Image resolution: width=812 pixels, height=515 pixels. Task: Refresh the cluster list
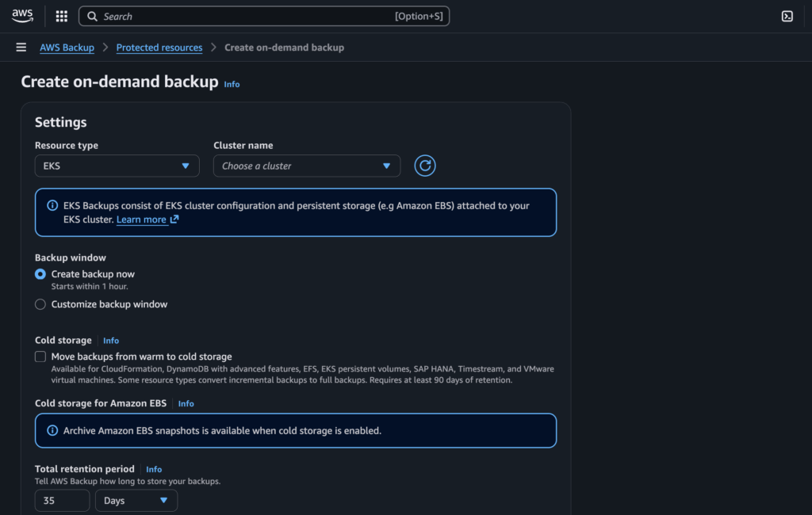(x=424, y=166)
